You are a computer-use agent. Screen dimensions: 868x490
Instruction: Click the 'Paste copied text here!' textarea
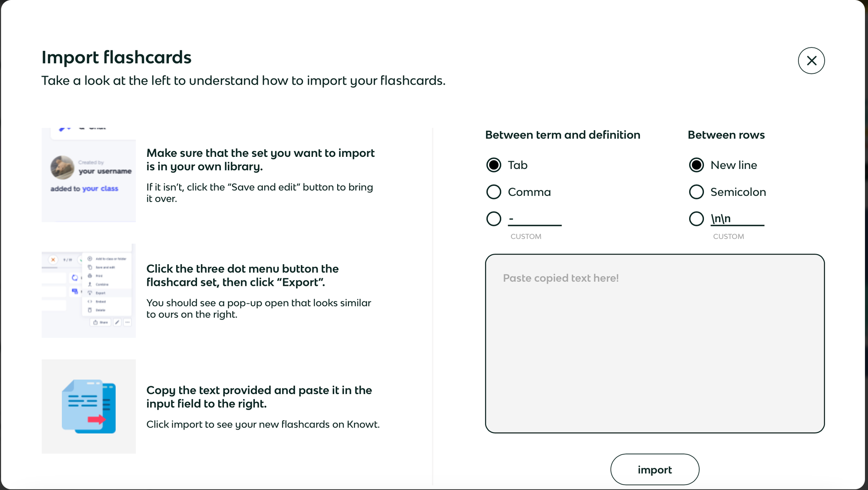[x=654, y=343]
